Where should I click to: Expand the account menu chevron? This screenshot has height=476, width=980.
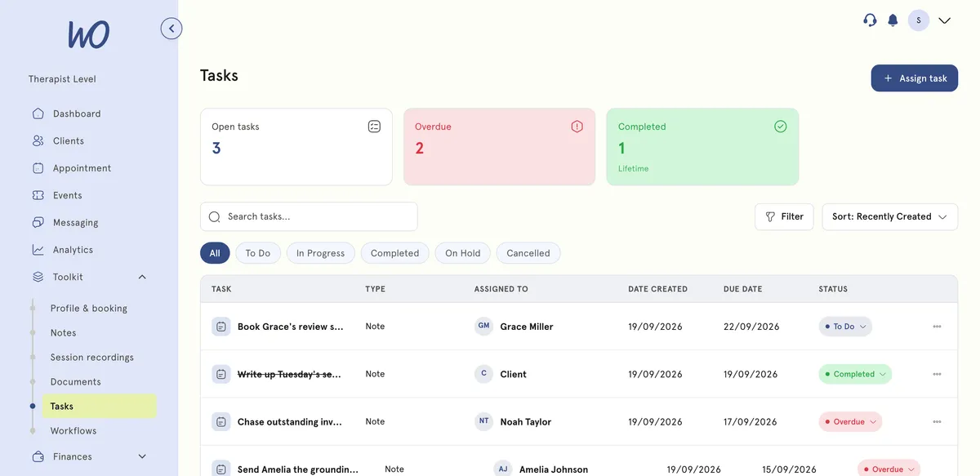tap(945, 20)
